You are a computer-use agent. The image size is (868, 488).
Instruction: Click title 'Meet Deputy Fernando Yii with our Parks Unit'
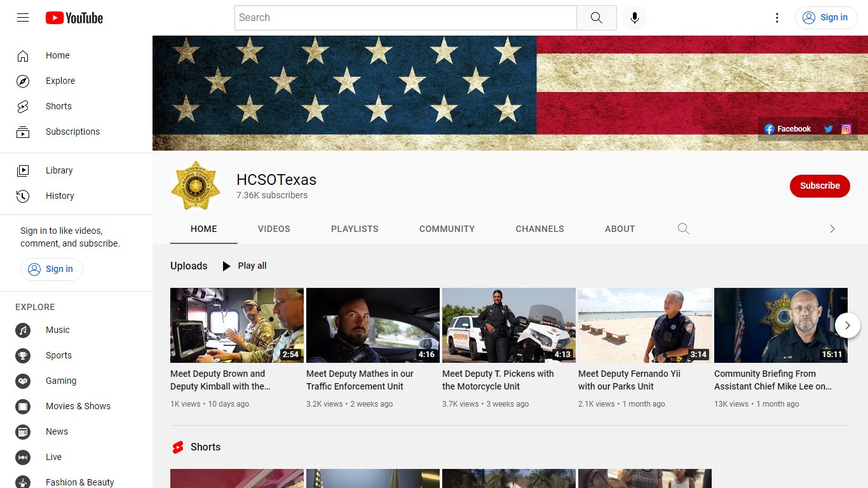pyautogui.click(x=630, y=380)
